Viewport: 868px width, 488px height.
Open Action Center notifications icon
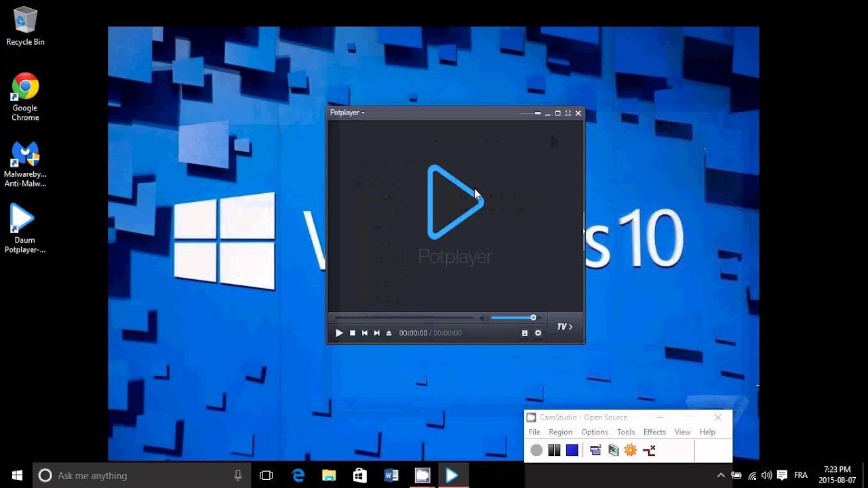click(782, 475)
